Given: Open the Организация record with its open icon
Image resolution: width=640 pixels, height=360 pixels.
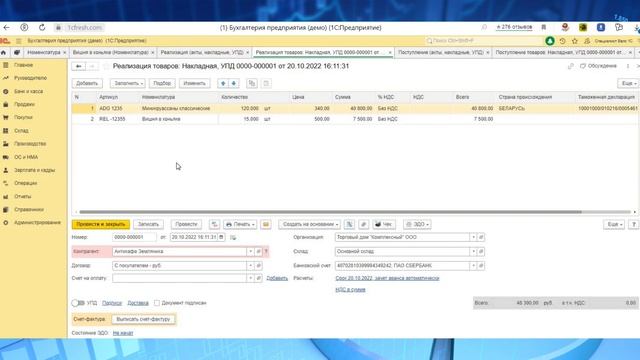Looking at the screenshot, I should 481,237.
